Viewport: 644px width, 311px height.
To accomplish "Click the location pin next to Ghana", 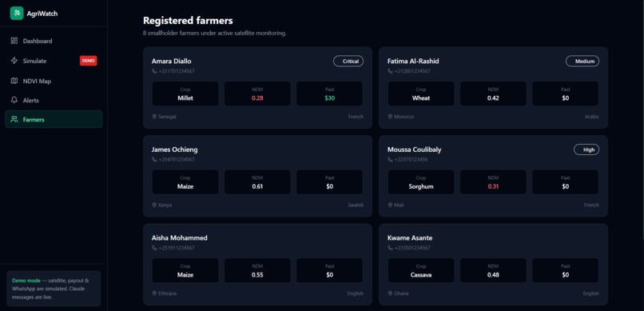I will 390,293.
